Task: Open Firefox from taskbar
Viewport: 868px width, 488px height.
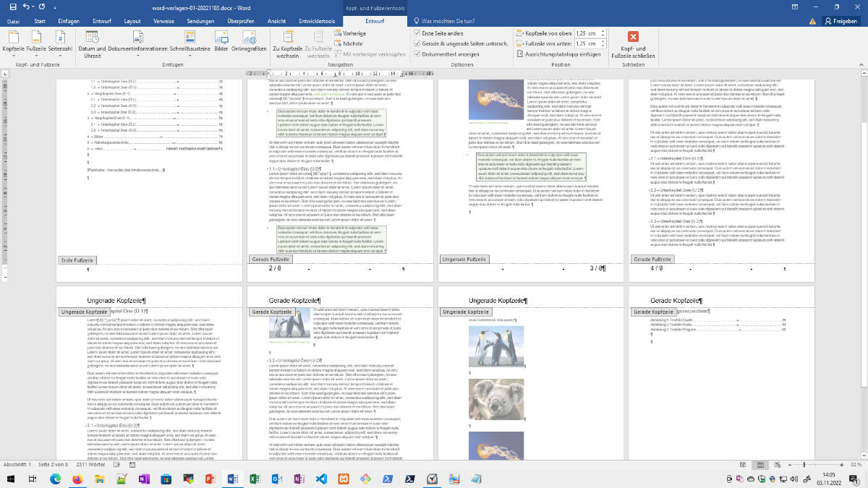Action: click(77, 479)
